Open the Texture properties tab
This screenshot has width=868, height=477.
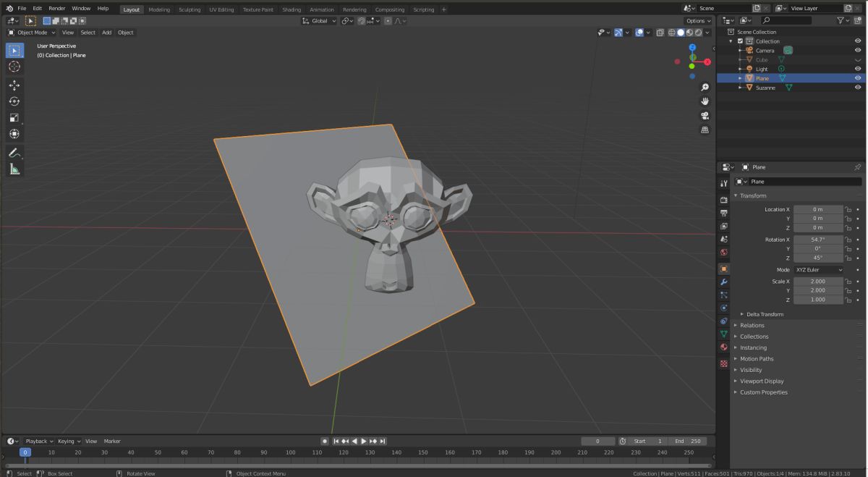[x=723, y=363]
